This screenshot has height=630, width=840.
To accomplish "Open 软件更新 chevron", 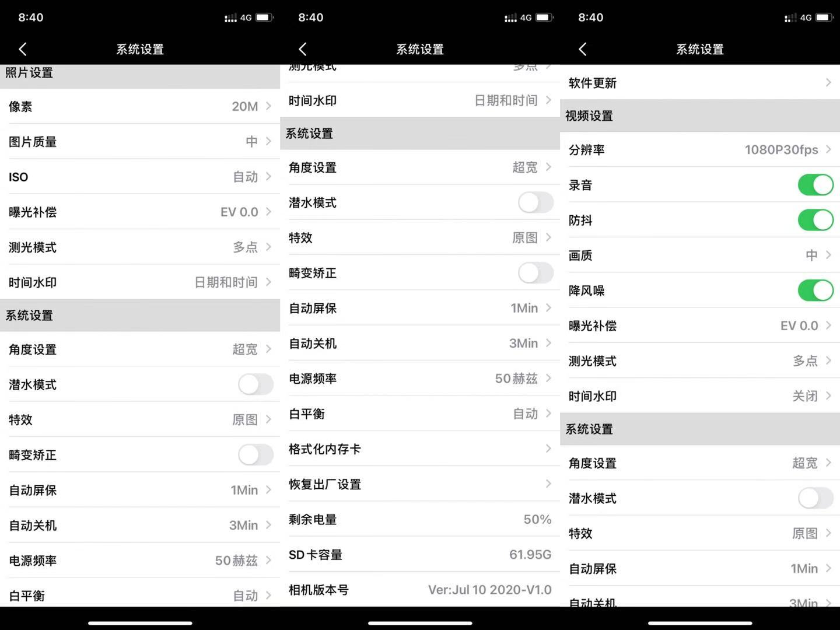I will [828, 83].
